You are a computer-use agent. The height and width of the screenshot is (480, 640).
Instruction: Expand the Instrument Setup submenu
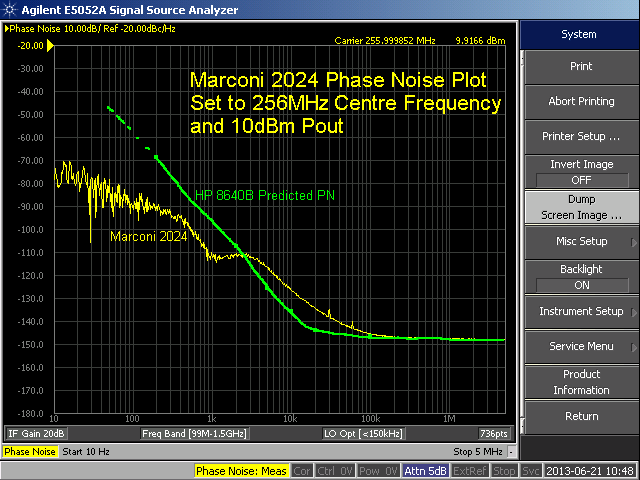[x=581, y=311]
